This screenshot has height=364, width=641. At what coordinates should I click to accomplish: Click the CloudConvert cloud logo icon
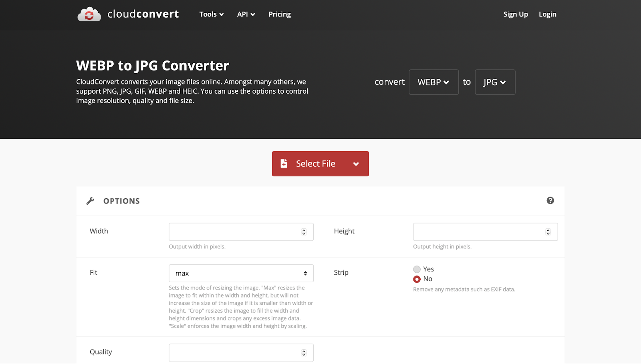coord(89,14)
